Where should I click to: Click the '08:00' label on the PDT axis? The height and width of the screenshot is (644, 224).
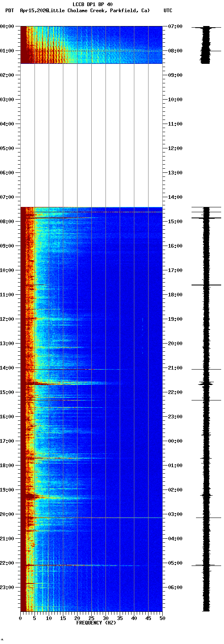(x=6, y=222)
